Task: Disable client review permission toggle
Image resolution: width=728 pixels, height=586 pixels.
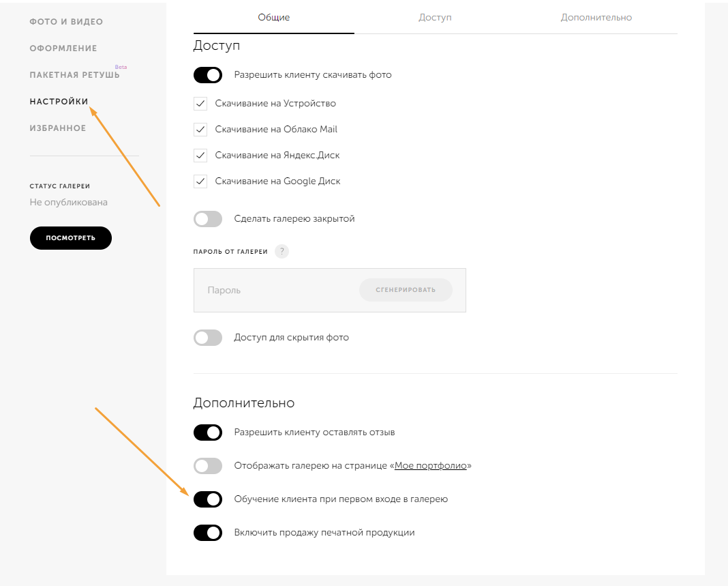Action: (x=208, y=433)
